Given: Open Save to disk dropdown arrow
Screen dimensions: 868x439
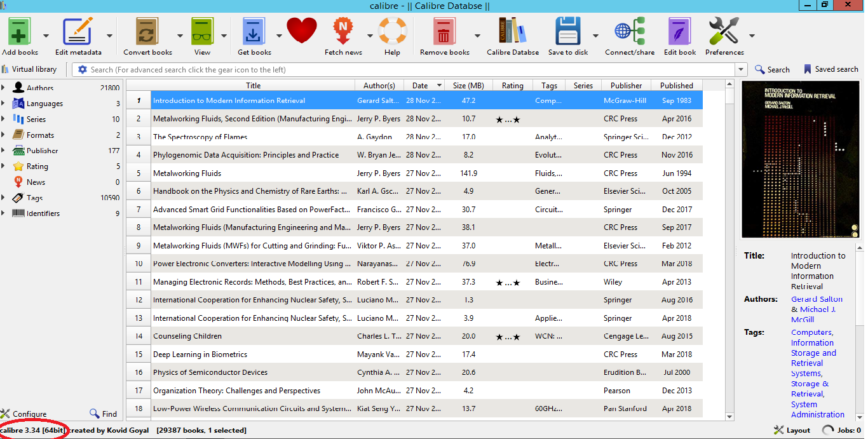Looking at the screenshot, I should tap(595, 36).
